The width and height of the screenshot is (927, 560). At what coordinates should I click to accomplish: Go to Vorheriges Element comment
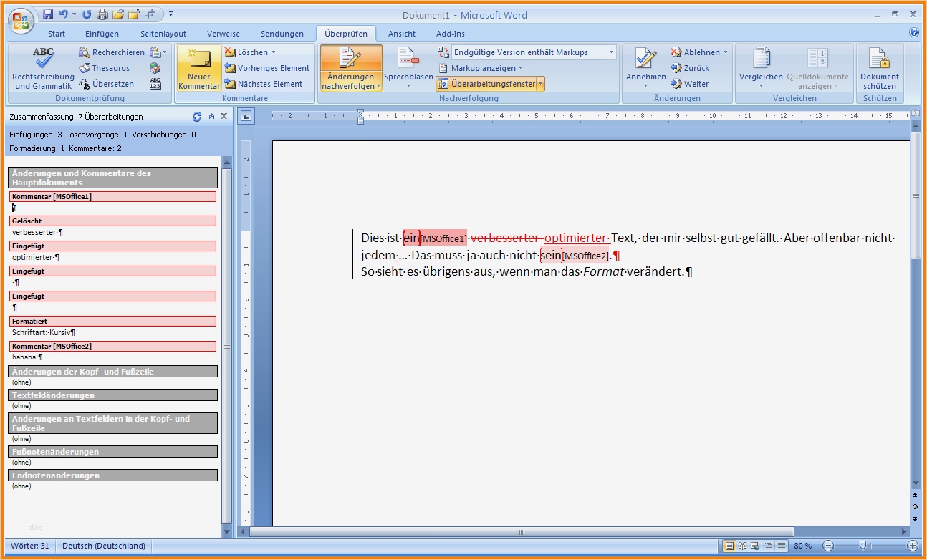click(266, 68)
